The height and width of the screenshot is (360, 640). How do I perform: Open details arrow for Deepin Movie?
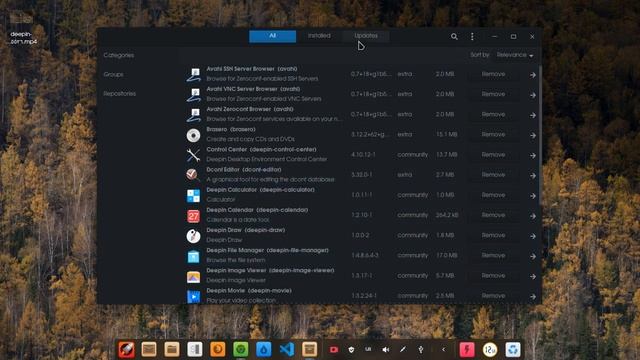pos(533,297)
